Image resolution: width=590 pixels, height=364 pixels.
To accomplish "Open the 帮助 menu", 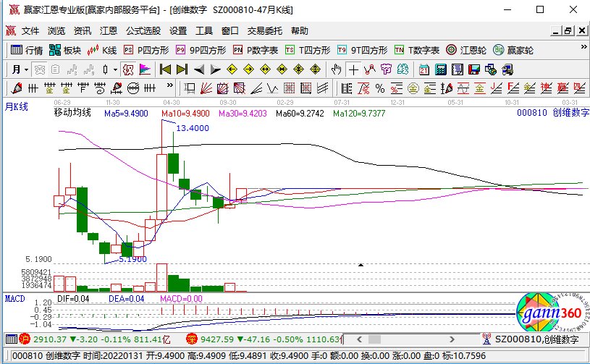I will 300,31.
